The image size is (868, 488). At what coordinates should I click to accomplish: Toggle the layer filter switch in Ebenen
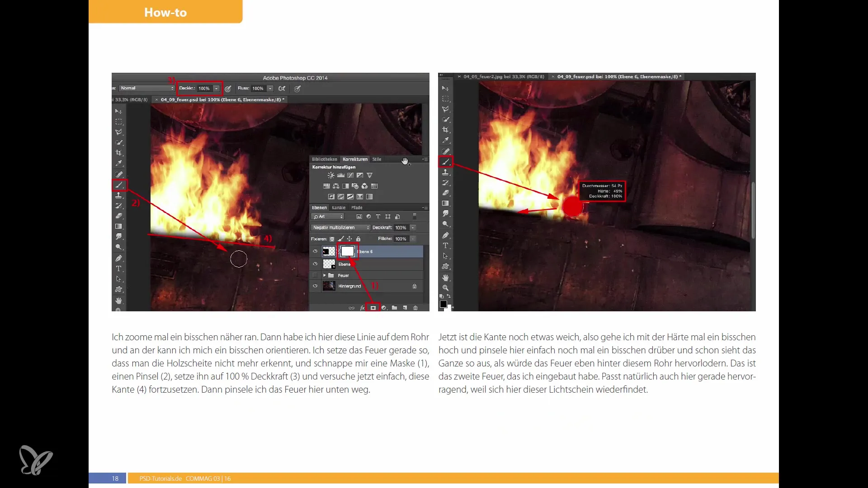(415, 217)
